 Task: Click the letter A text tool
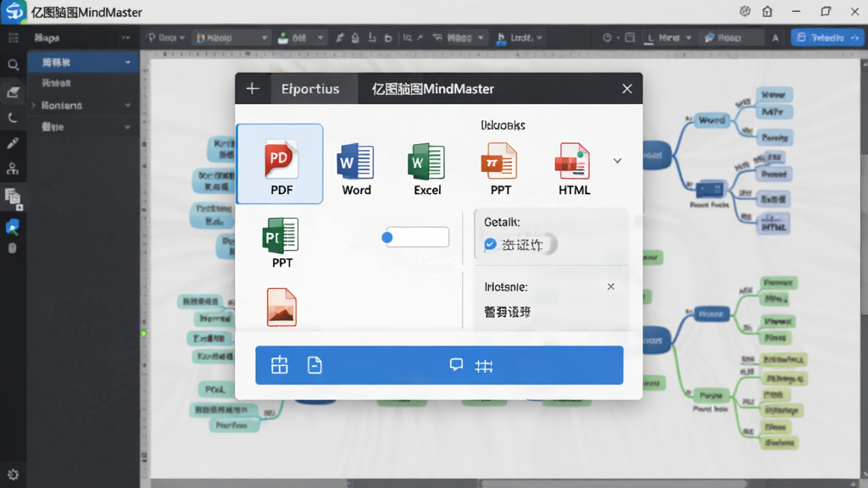coord(775,37)
